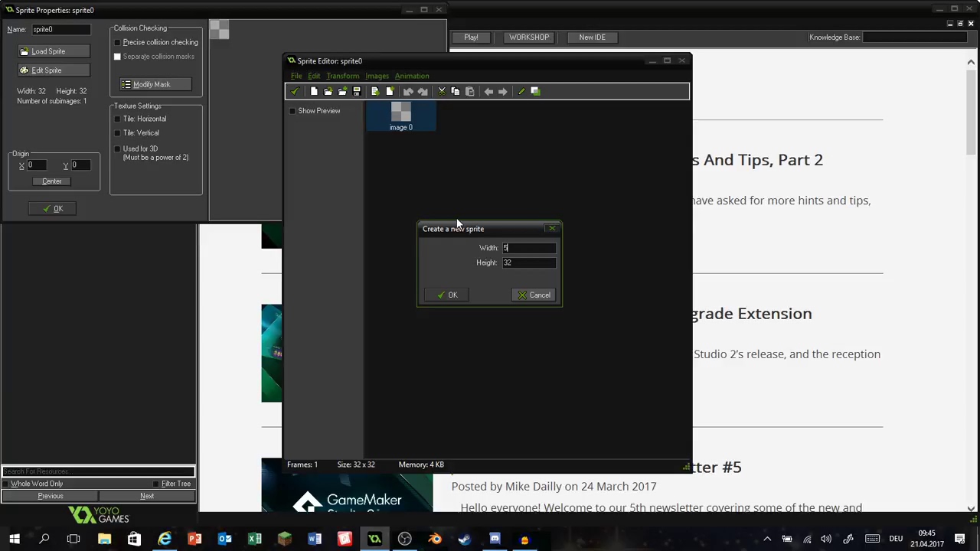Toggle the Whole Word Only checkbox
980x551 pixels.
(x=6, y=484)
